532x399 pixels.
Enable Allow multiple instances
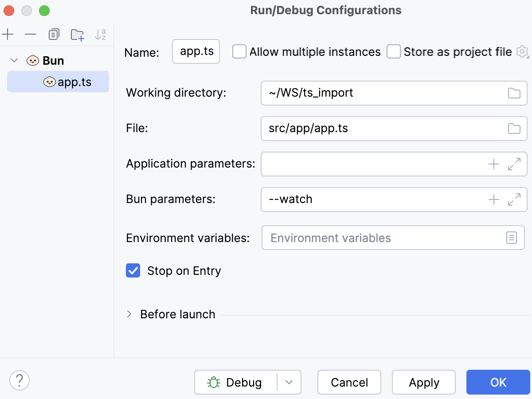(x=239, y=51)
